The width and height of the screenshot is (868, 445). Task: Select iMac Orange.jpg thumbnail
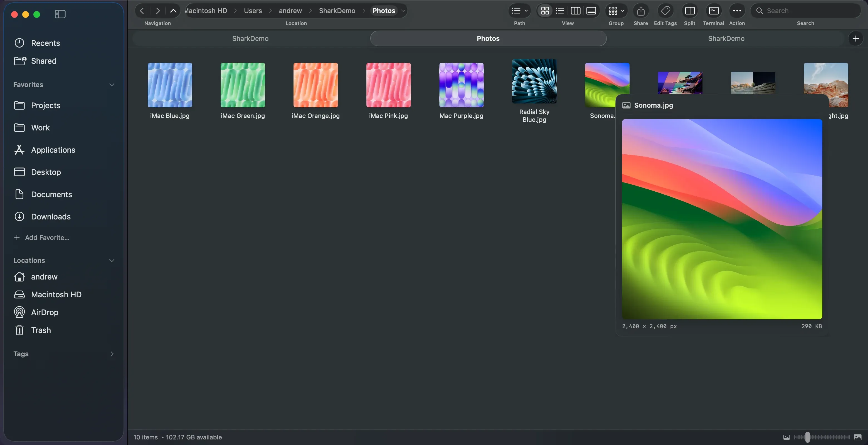coord(316,85)
